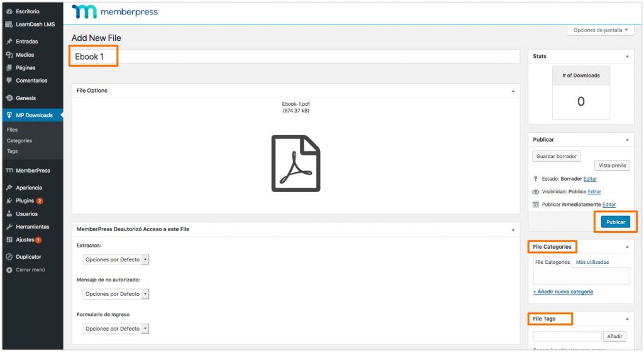Open the LearnDash LMS sidebar icon
The width and height of the screenshot is (644, 352).
coord(9,25)
